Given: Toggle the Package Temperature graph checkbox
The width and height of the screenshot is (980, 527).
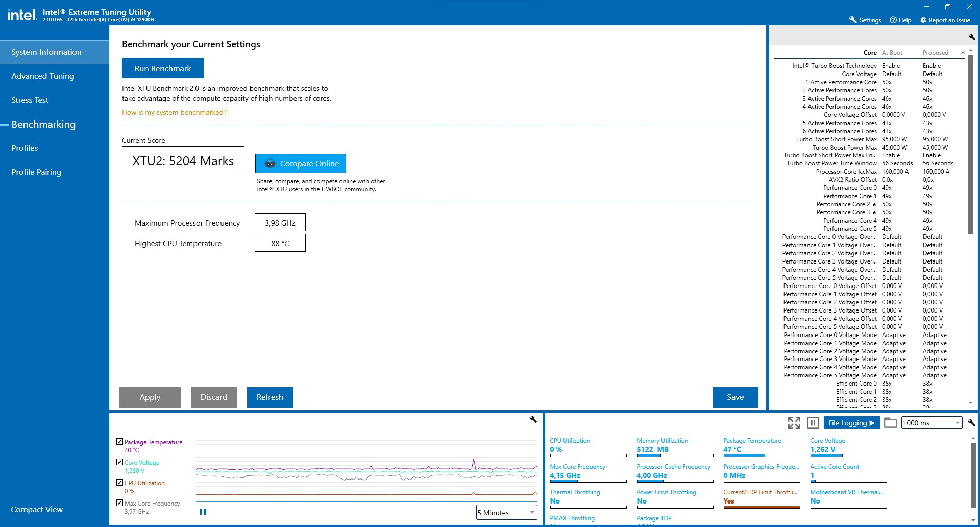Looking at the screenshot, I should [x=119, y=442].
